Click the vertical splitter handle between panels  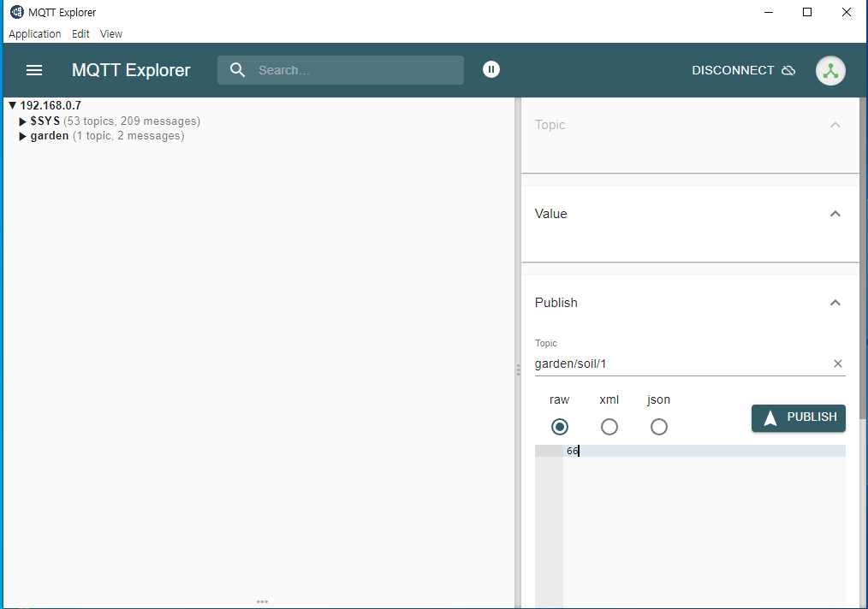518,370
